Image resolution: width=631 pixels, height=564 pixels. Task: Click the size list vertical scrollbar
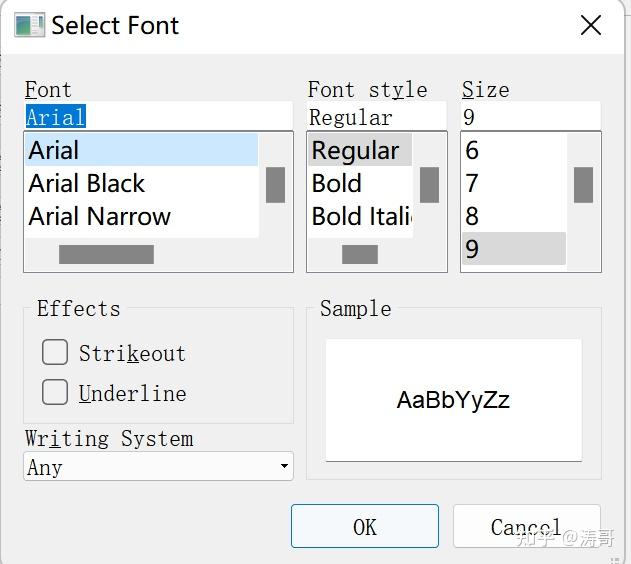pyautogui.click(x=583, y=185)
